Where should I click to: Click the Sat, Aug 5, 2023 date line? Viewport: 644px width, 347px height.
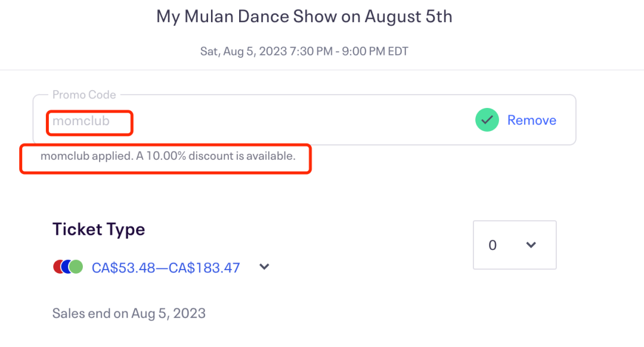click(304, 51)
